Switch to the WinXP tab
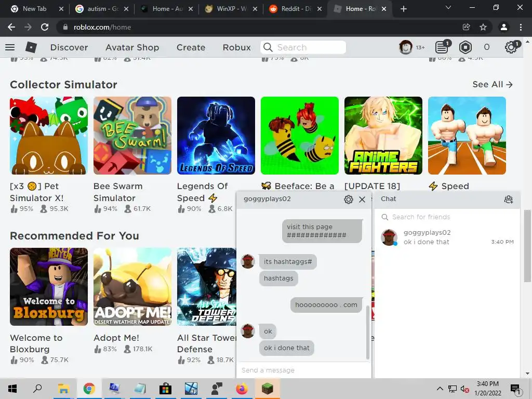The width and height of the screenshot is (532, 399). [x=231, y=9]
